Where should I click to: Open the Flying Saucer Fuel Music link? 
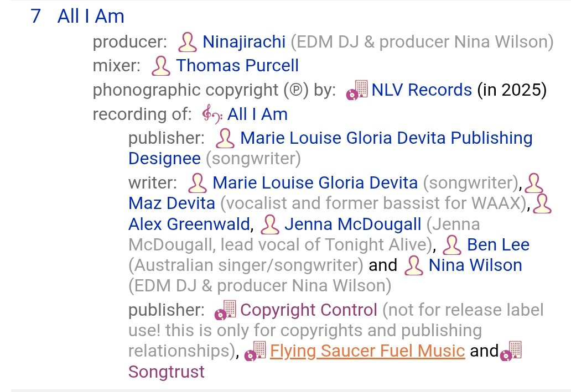tap(367, 351)
